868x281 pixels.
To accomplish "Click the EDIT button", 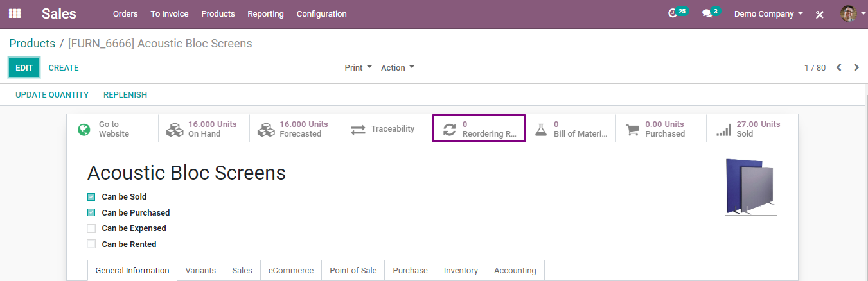I will (x=24, y=67).
